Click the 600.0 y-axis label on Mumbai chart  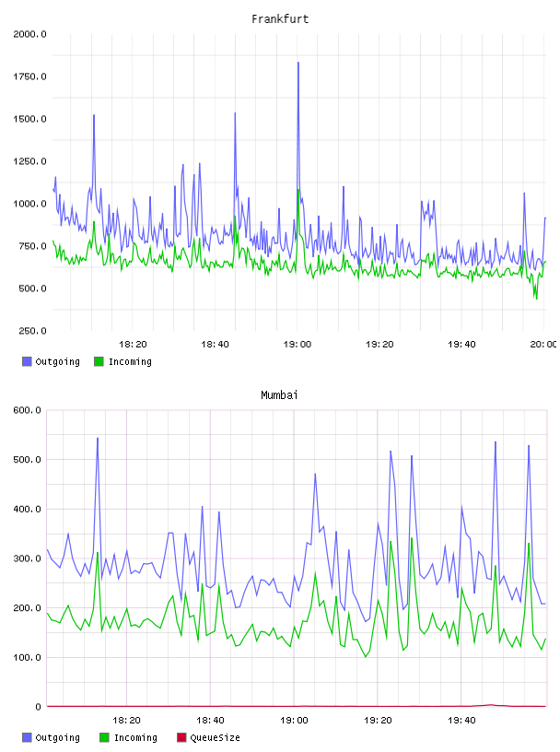[x=28, y=410]
